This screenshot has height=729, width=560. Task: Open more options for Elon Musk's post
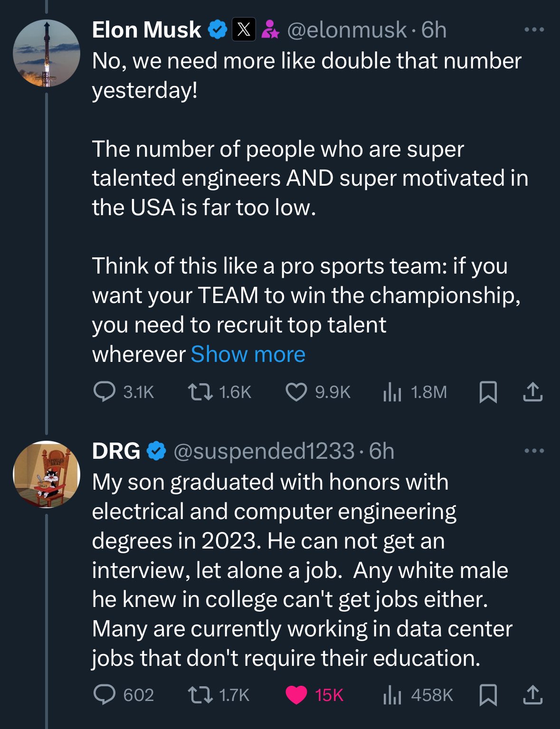[534, 29]
